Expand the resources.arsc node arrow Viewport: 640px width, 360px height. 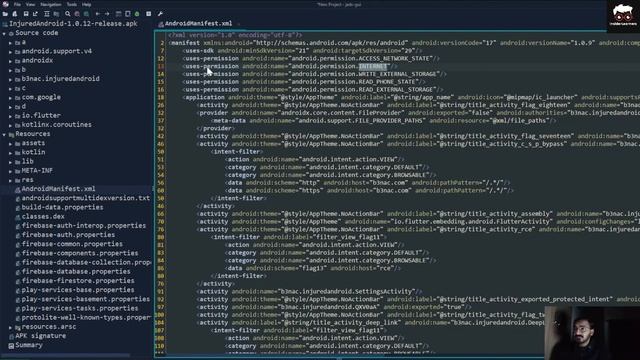pos(11,327)
